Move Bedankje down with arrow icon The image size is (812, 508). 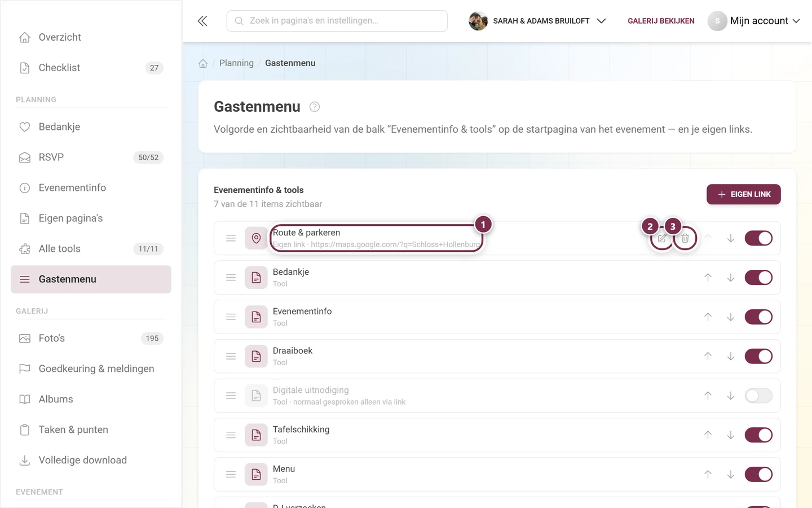731,278
